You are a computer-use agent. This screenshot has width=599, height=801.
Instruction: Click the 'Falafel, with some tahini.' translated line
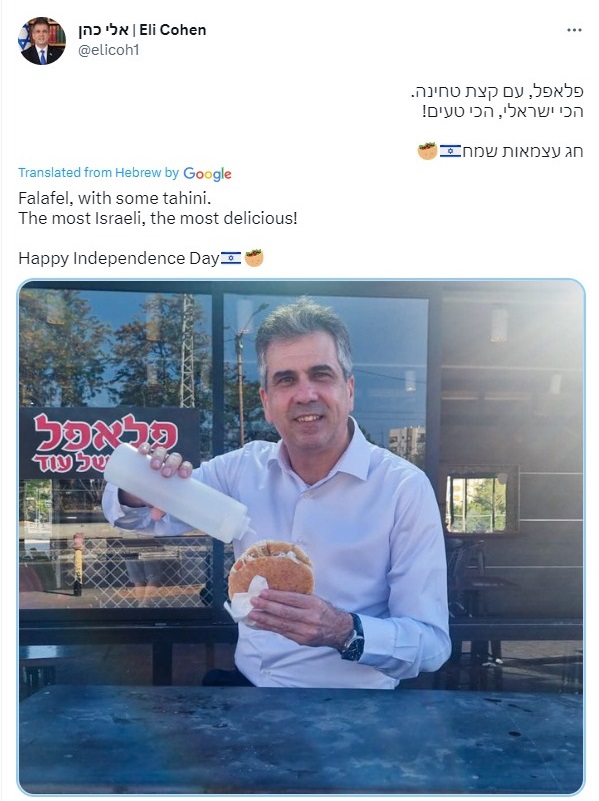pyautogui.click(x=115, y=198)
